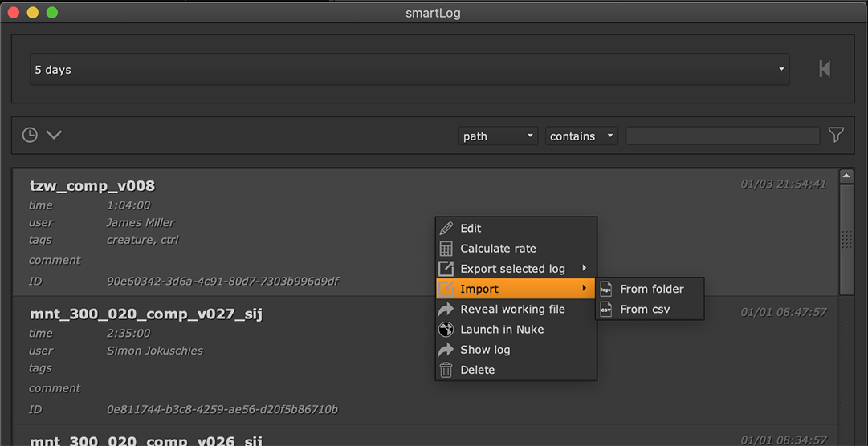Select the tzw_comp_v008 log entry title
The image size is (868, 446).
[x=92, y=186]
